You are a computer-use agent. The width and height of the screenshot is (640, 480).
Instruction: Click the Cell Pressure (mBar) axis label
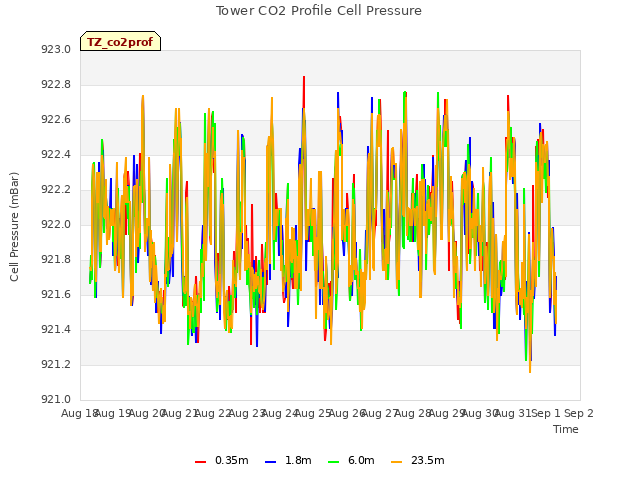coord(14,227)
